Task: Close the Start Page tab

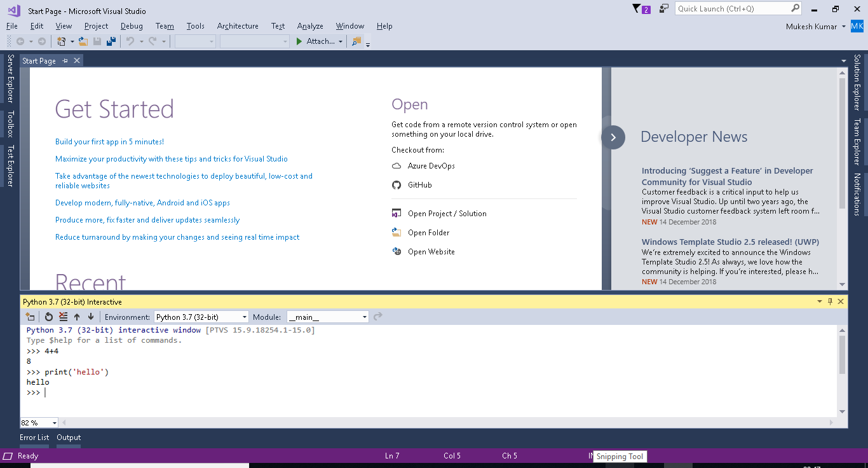Action: (77, 60)
